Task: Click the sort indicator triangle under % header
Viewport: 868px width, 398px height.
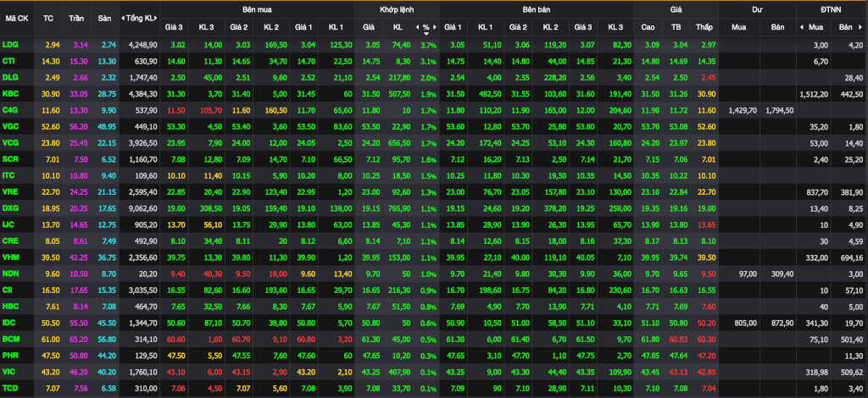Action: pyautogui.click(x=426, y=33)
